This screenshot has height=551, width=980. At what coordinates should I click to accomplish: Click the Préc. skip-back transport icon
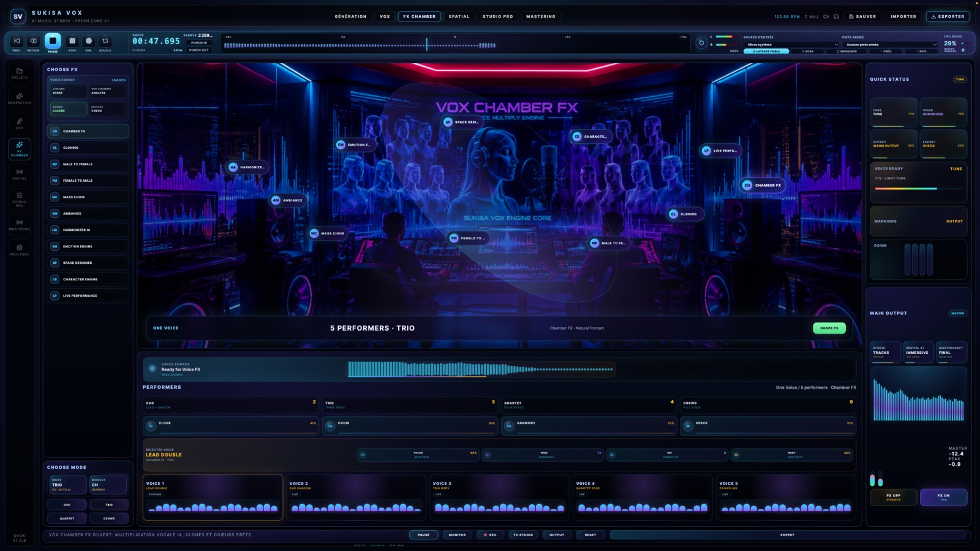pyautogui.click(x=17, y=41)
